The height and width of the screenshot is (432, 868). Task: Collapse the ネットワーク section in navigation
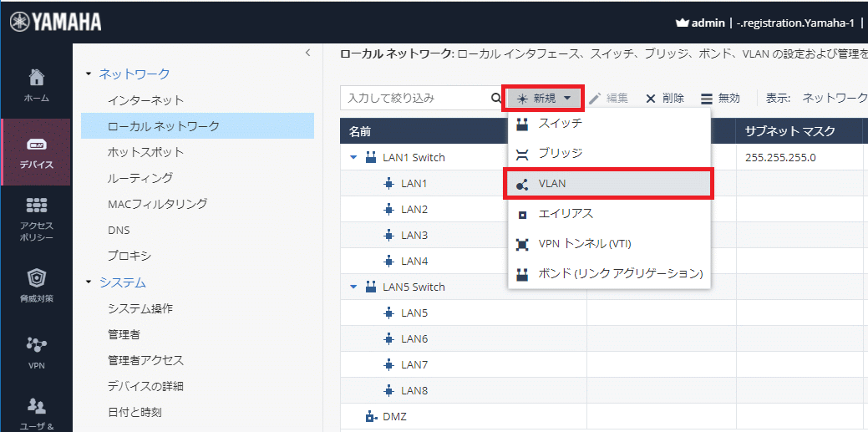coord(89,74)
